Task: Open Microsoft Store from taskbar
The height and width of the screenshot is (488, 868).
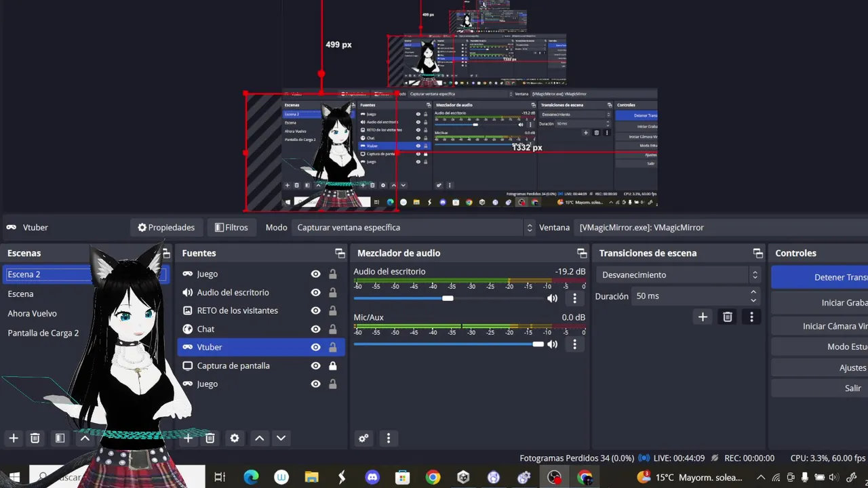Action: click(403, 477)
